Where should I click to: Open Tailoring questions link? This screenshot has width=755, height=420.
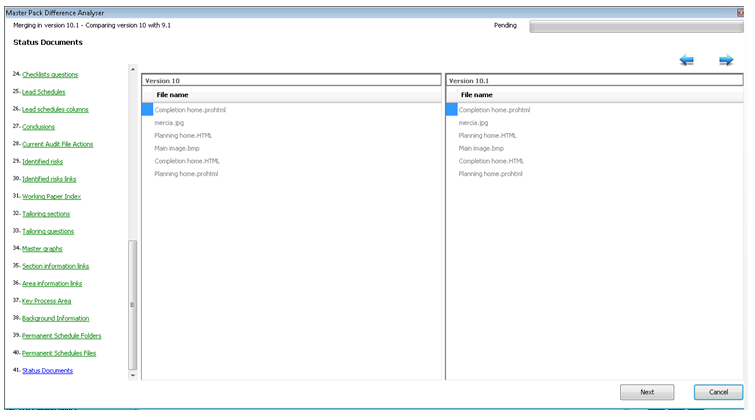point(48,231)
